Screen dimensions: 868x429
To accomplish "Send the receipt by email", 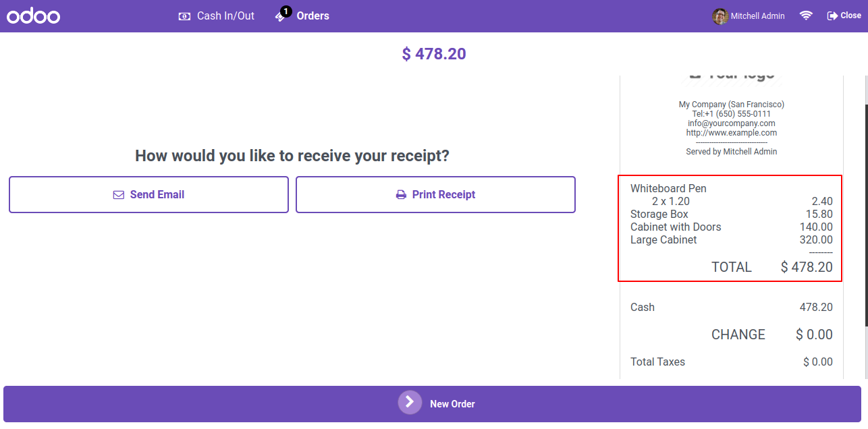I will [x=148, y=195].
